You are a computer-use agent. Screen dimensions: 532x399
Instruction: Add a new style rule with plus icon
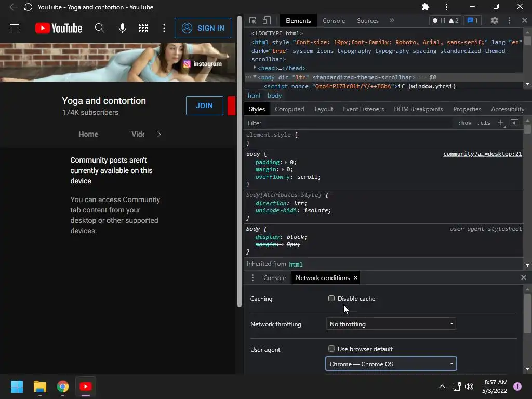(500, 123)
